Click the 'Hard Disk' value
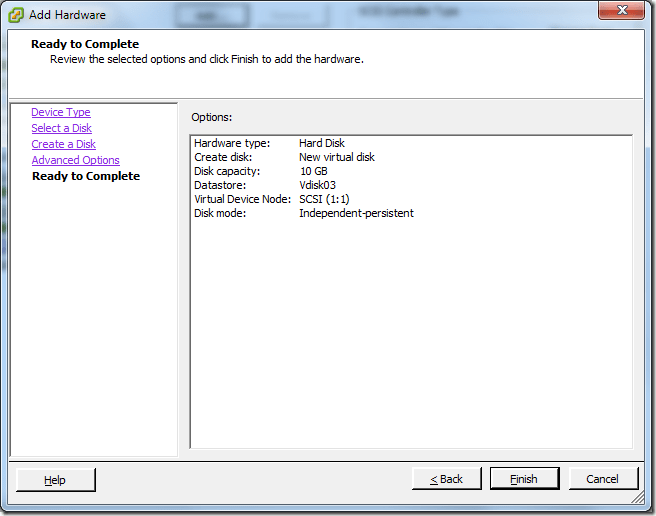Viewport: 656px width, 516px height. 322,143
